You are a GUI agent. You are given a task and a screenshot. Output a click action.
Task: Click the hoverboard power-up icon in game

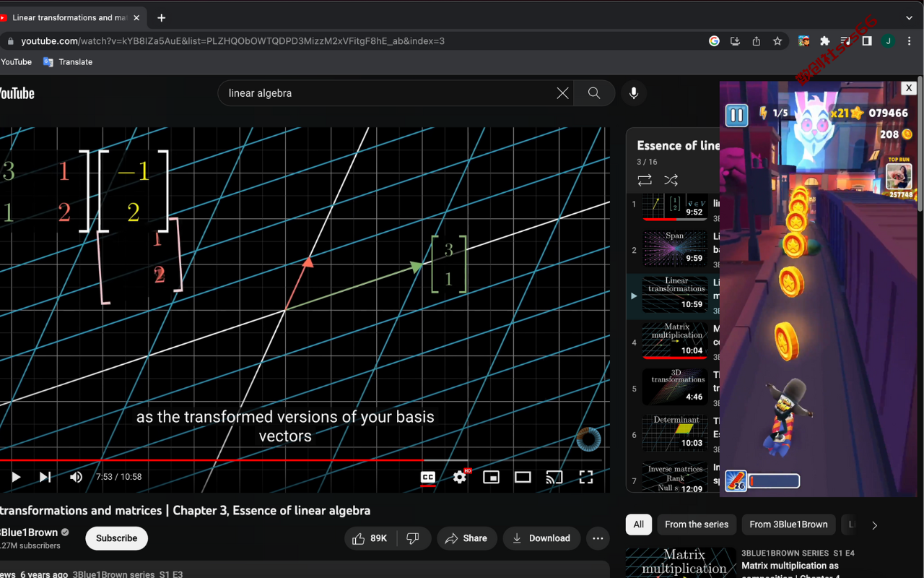tap(736, 481)
